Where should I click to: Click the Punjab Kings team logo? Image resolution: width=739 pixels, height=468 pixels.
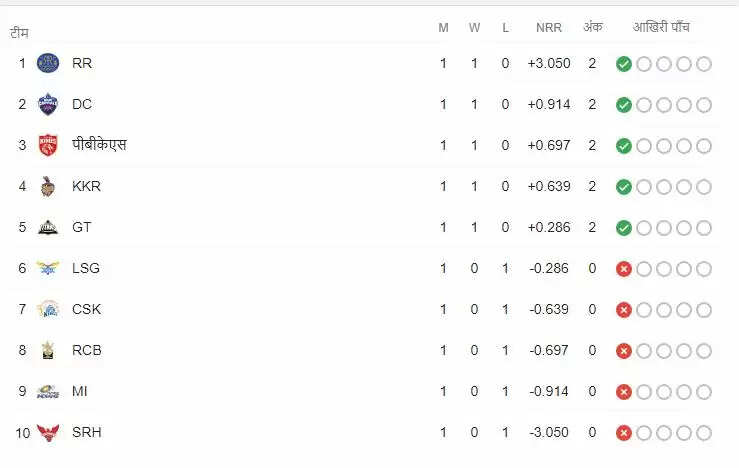pyautogui.click(x=48, y=145)
